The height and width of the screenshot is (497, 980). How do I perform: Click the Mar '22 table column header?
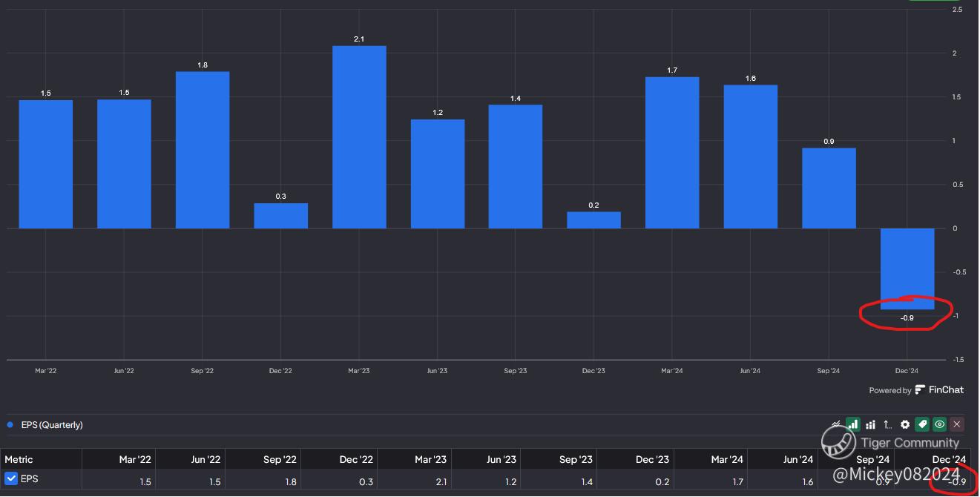(136, 459)
